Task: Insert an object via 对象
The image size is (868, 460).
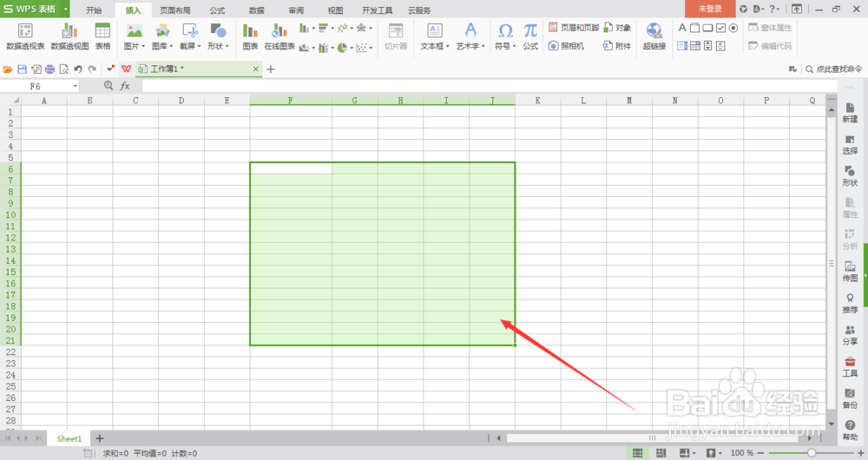Action: (617, 28)
